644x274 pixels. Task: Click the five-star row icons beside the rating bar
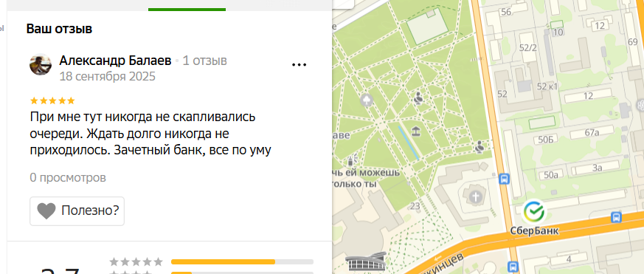click(136, 262)
